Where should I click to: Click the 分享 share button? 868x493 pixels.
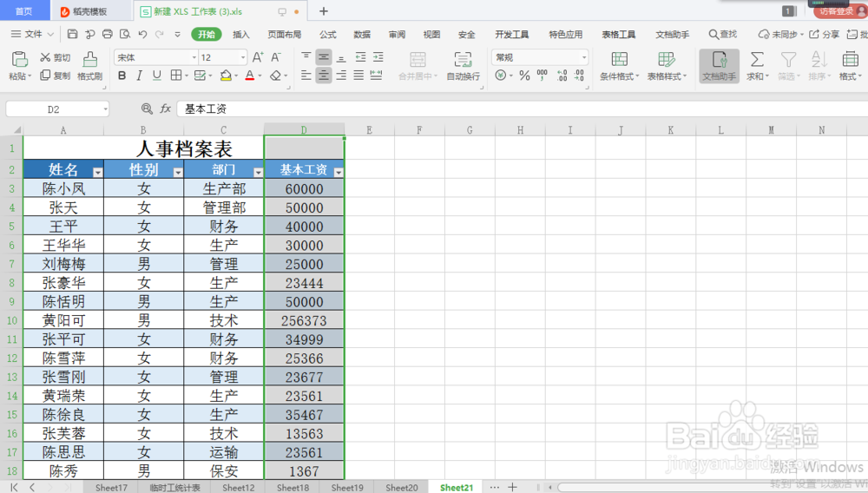825,35
